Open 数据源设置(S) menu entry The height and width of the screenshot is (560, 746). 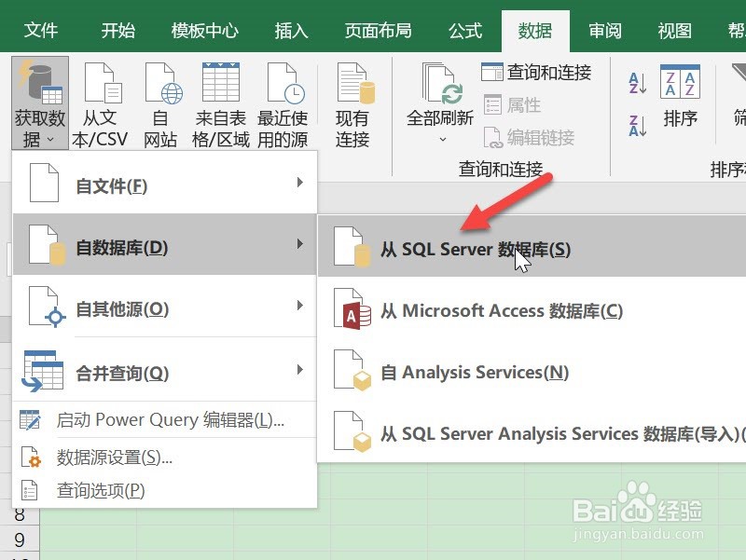pyautogui.click(x=165, y=458)
